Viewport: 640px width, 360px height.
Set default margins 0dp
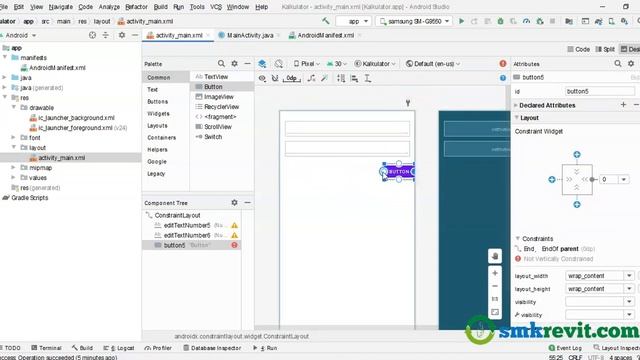click(x=291, y=78)
